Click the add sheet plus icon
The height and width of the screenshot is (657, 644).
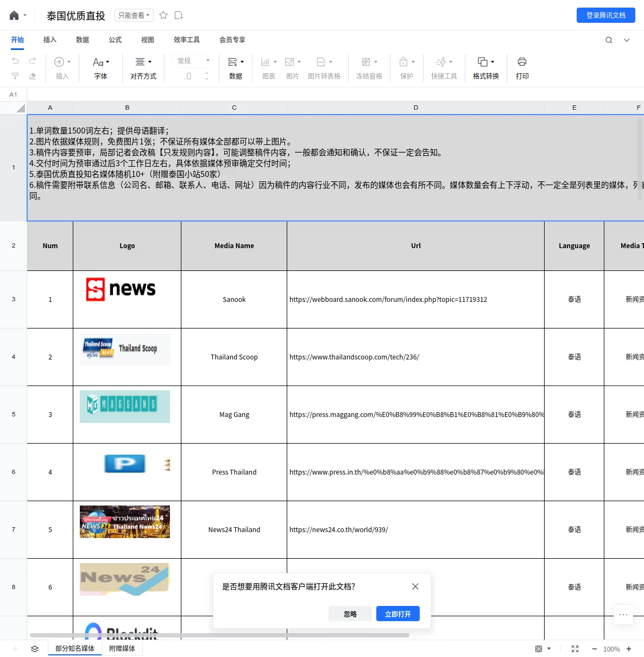click(15, 649)
